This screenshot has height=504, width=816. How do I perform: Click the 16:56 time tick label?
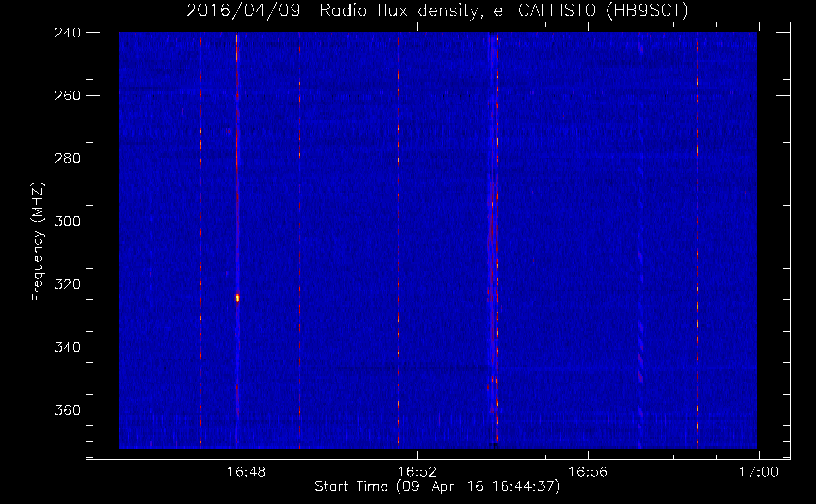[588, 472]
